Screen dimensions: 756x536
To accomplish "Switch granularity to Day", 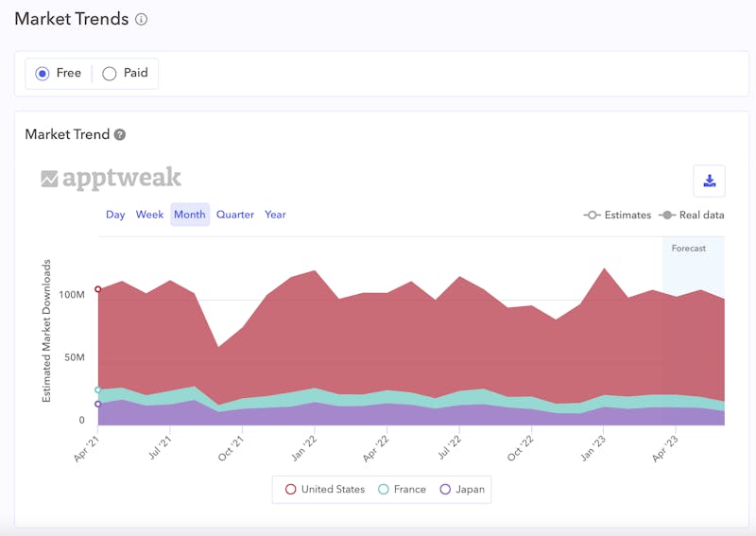I will 115,215.
